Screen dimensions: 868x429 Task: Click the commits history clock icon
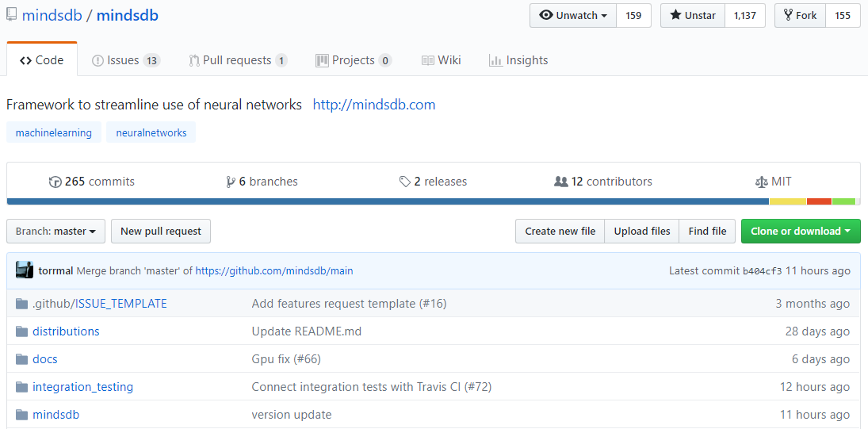pos(55,182)
